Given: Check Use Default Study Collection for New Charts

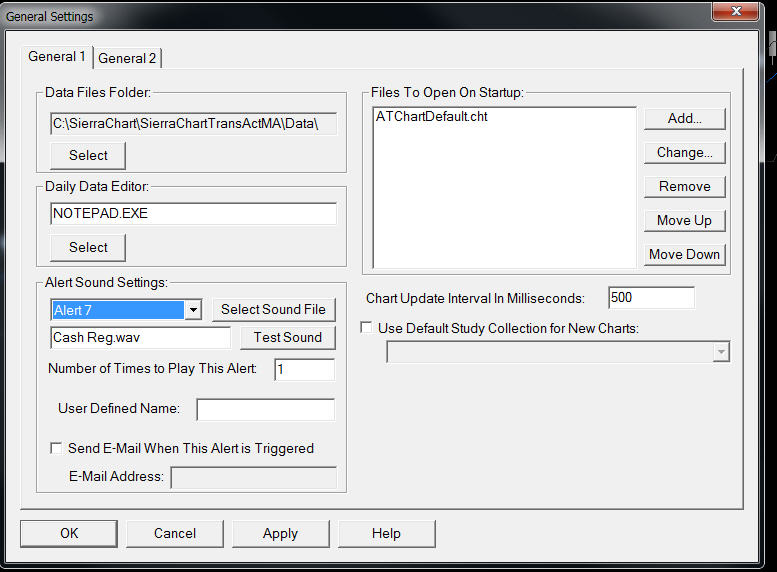Looking at the screenshot, I should [x=367, y=328].
